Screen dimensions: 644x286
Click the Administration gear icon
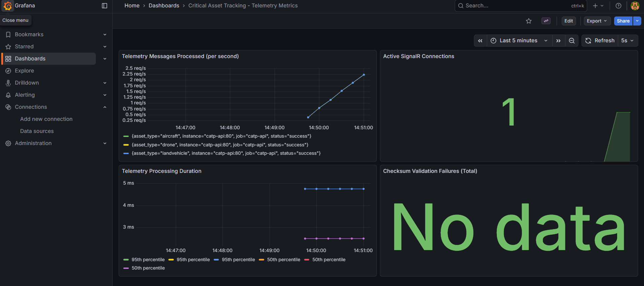pos(8,143)
